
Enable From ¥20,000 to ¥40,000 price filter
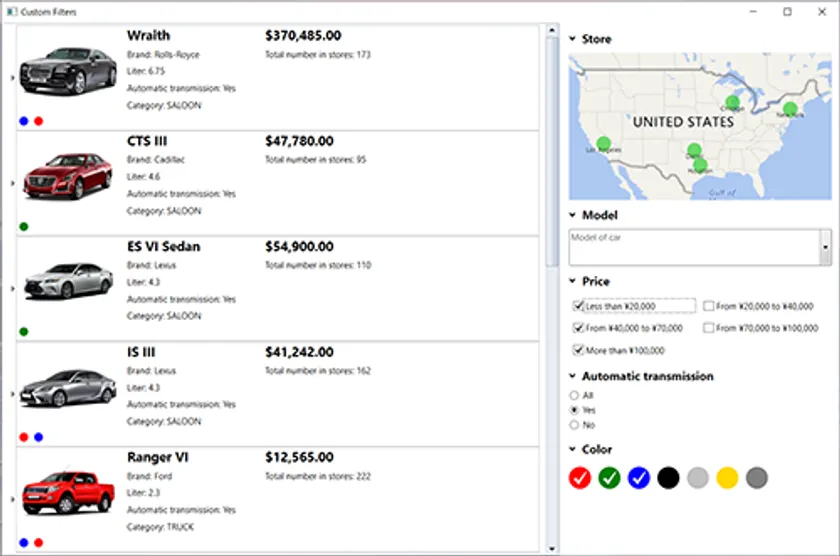click(x=709, y=306)
